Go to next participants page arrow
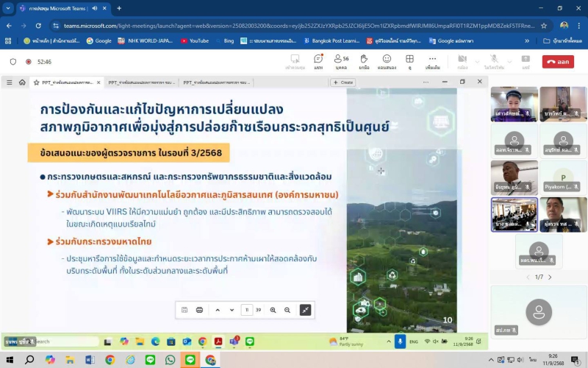588x368 pixels. click(550, 277)
